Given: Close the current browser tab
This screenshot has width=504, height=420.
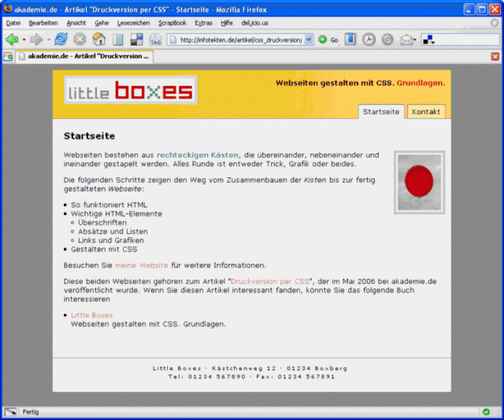Looking at the screenshot, I should click(x=495, y=56).
